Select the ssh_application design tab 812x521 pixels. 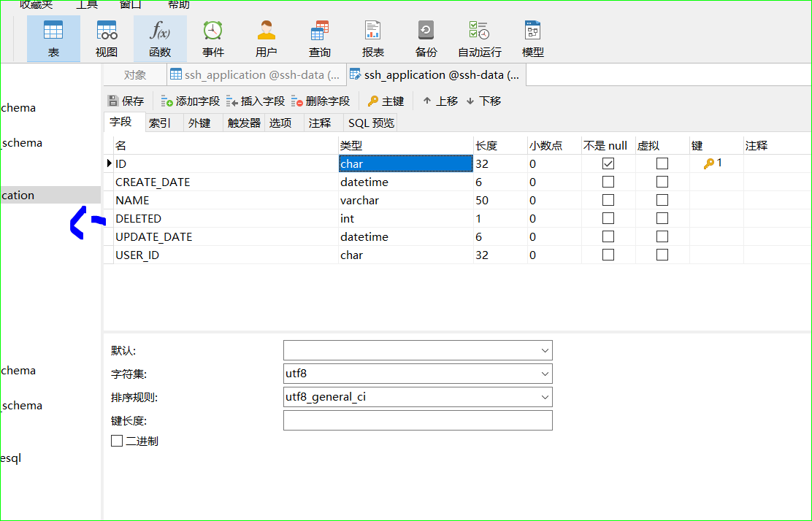(436, 75)
